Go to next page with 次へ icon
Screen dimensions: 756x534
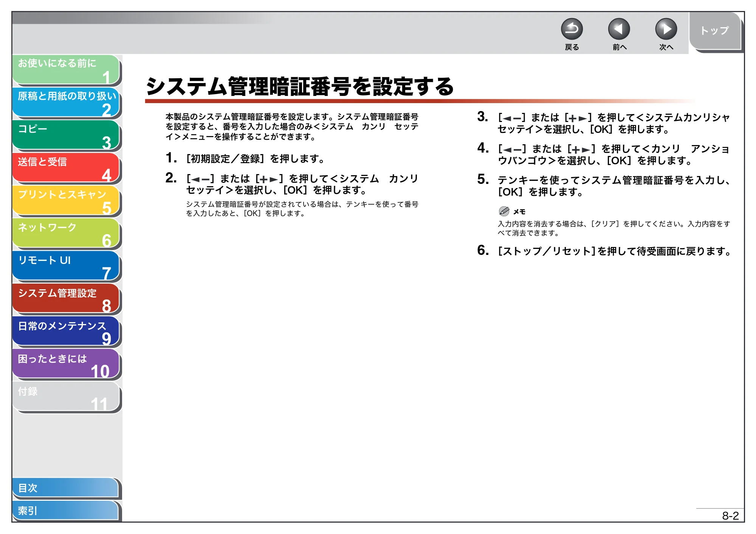pos(666,29)
